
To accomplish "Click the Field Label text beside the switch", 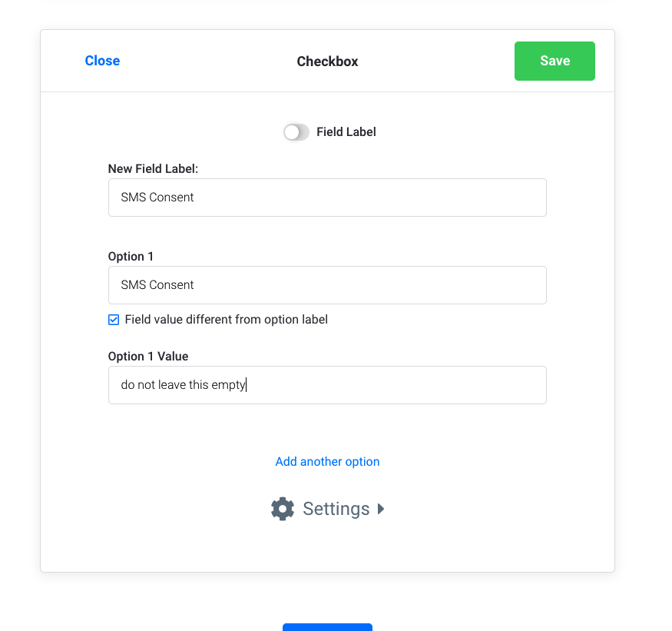I will [x=346, y=132].
